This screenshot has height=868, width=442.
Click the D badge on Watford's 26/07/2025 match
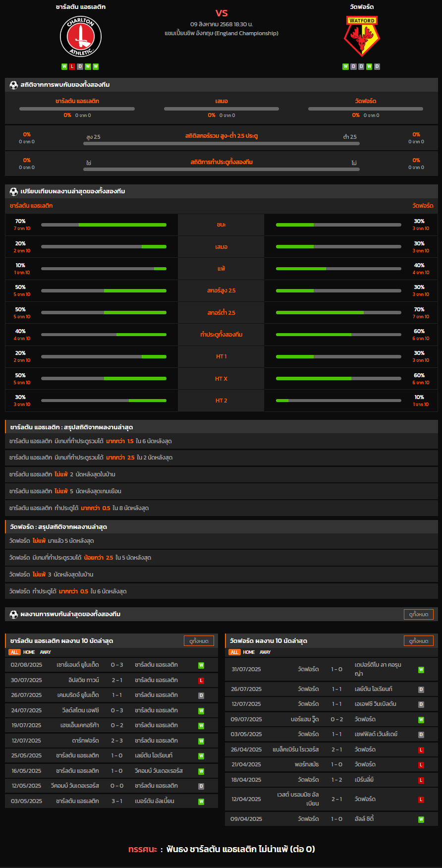pyautogui.click(x=421, y=690)
